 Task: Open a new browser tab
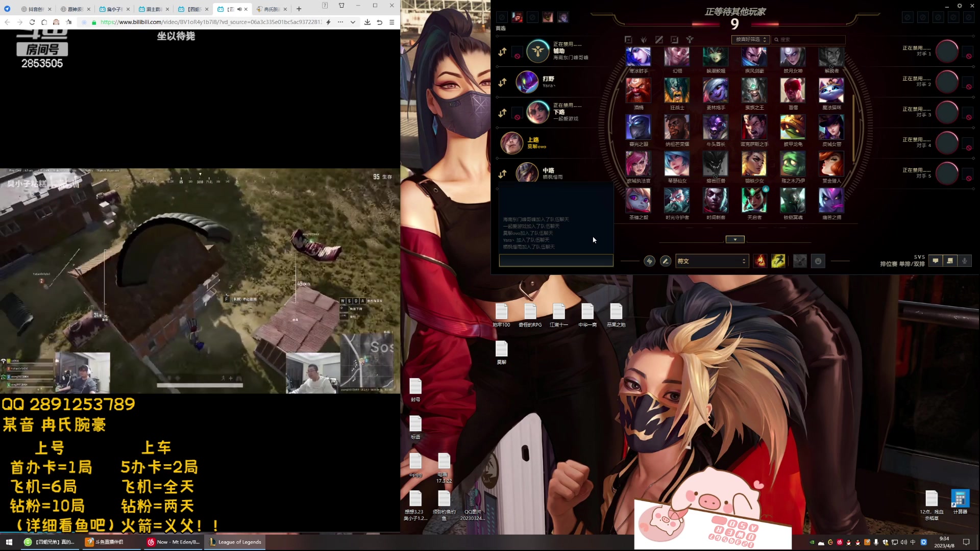click(x=299, y=9)
